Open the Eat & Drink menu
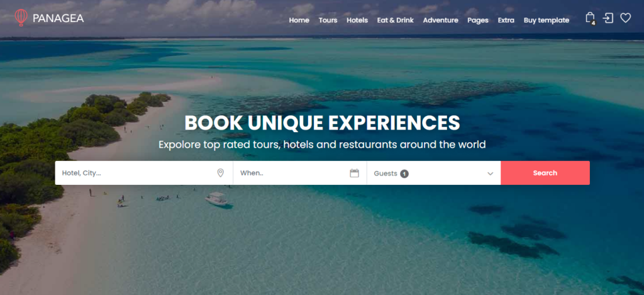 [395, 20]
